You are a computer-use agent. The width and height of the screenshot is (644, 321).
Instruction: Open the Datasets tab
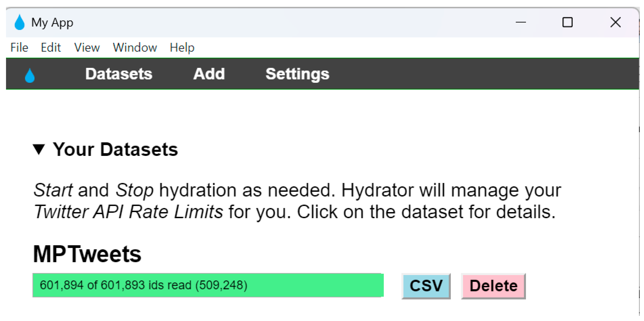[x=119, y=74]
